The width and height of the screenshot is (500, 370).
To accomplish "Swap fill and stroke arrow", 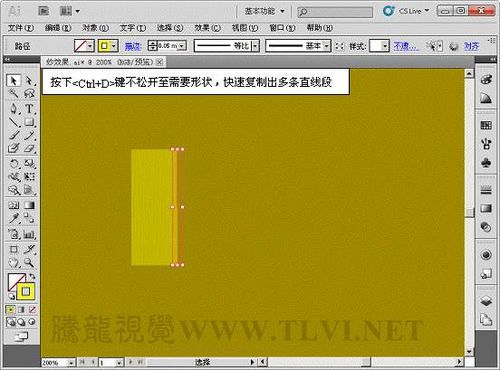I will (32, 277).
